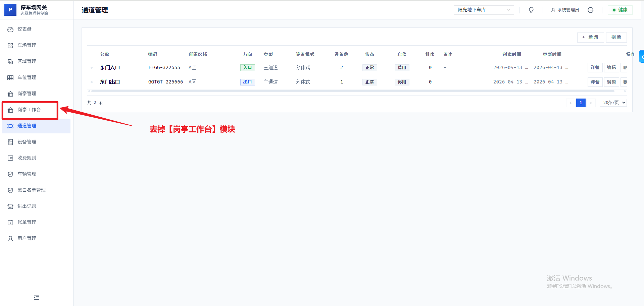The image size is (644, 306).
Task: Click the 仪表盘 dashboard gauge icon
Action: pyautogui.click(x=10, y=29)
